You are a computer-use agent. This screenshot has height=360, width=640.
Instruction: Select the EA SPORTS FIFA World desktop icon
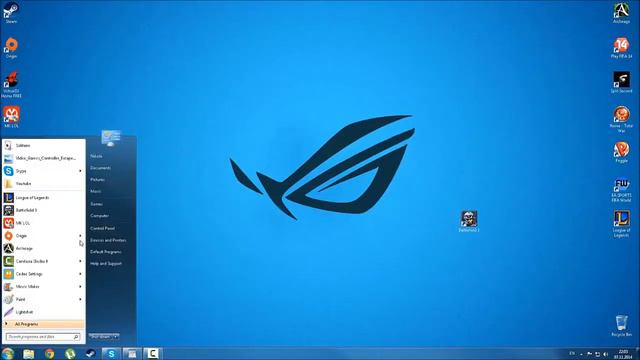[x=621, y=190]
